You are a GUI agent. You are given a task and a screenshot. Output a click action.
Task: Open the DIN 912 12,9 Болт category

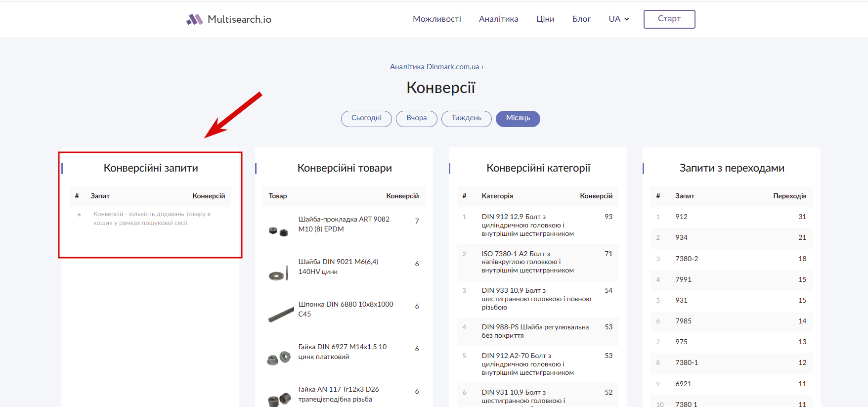pyautogui.click(x=527, y=225)
